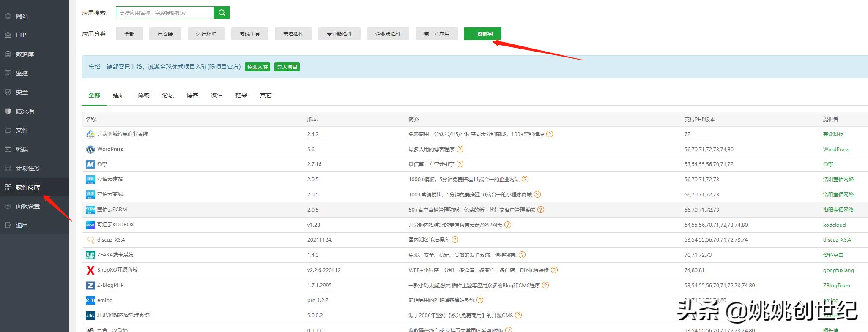Open the WordPress provider link
Screen dimensions: 868x332
tap(836, 149)
